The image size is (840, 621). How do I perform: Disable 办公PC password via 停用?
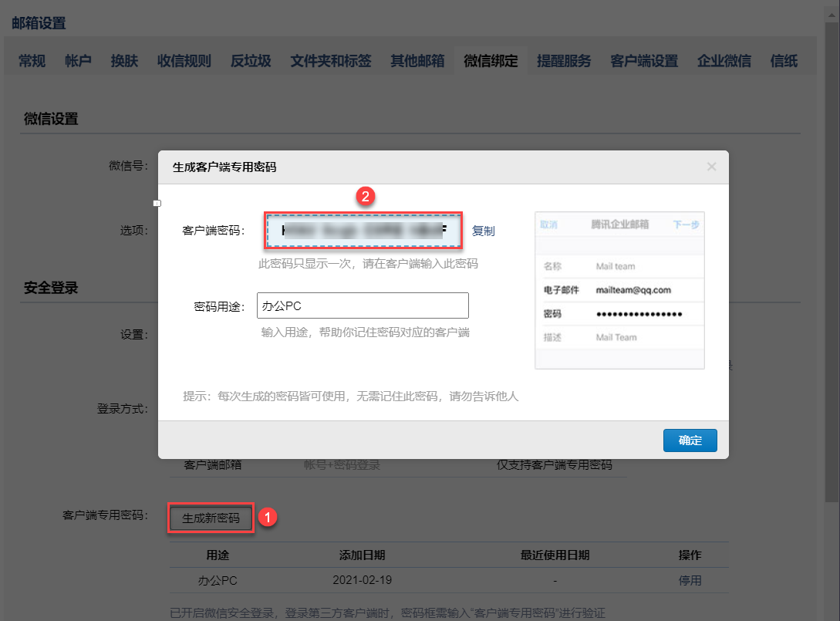[690, 580]
